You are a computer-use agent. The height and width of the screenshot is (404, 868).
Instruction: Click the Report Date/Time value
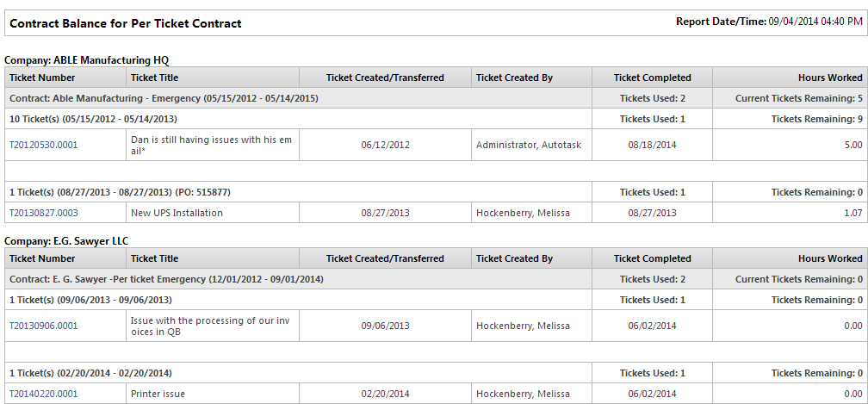tap(814, 22)
